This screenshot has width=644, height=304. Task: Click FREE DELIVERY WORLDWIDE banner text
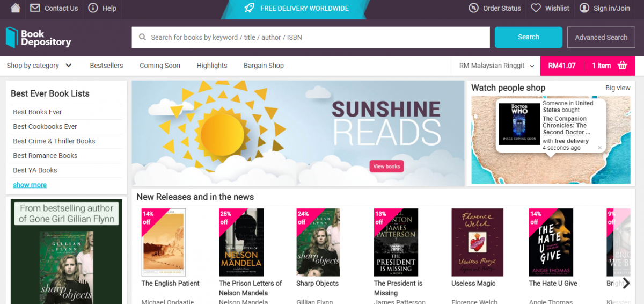(x=305, y=8)
